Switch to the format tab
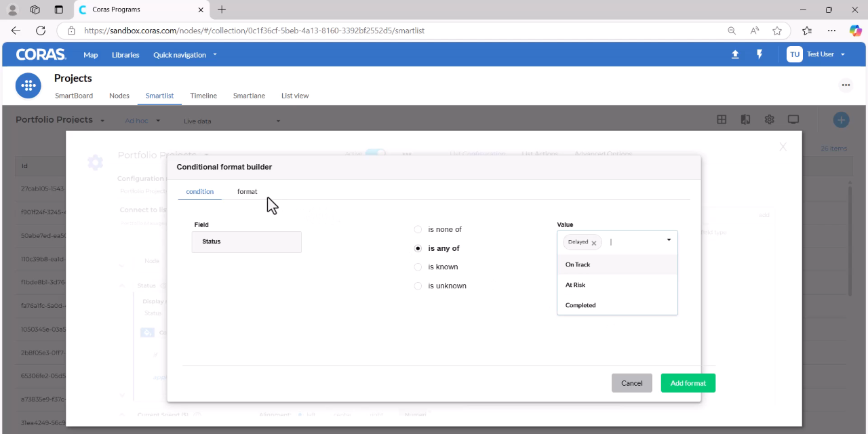Screen dimensions: 868x434 247,192
